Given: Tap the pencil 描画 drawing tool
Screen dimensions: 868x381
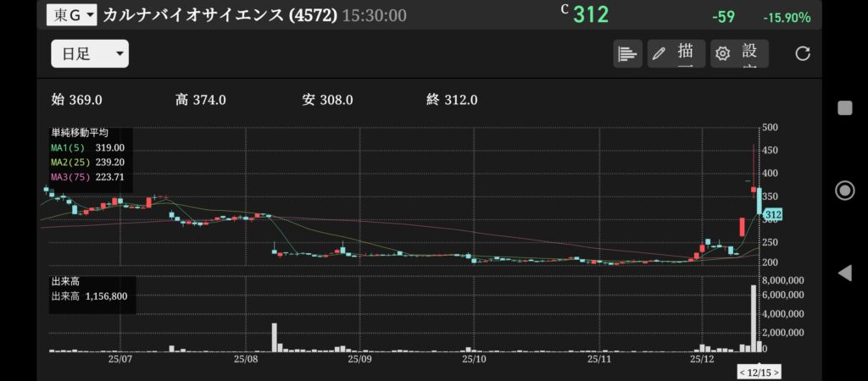Looking at the screenshot, I should [676, 54].
